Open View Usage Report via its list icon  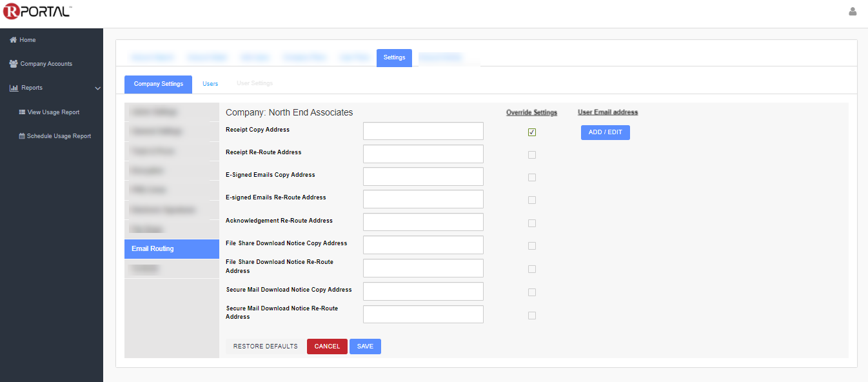click(x=23, y=112)
